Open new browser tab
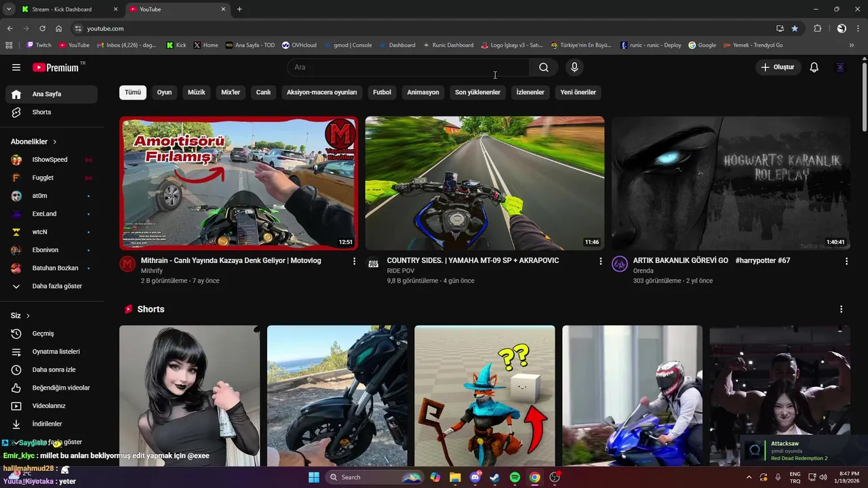868x488 pixels. (x=239, y=9)
